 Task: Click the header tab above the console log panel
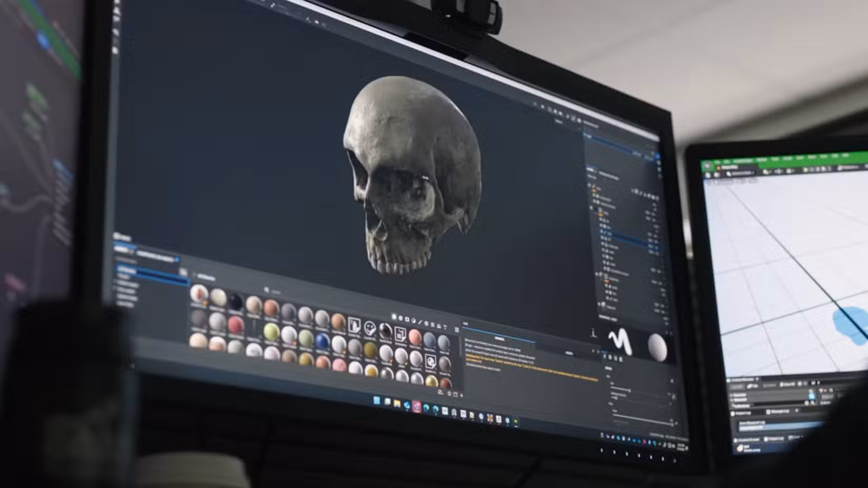coord(500,339)
